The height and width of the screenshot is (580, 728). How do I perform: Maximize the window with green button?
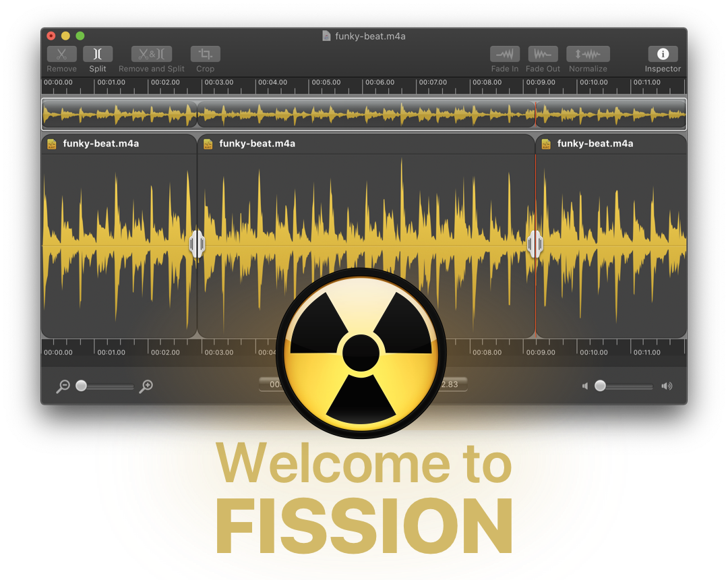coord(80,36)
